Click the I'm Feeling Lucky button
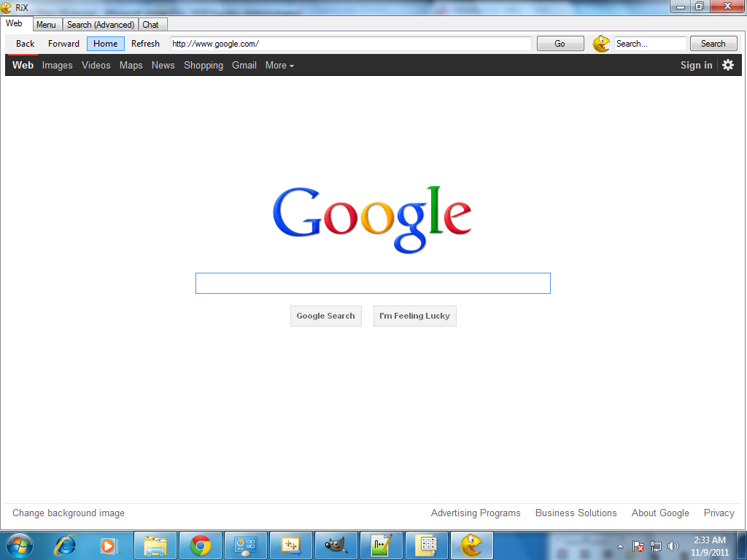The height and width of the screenshot is (560, 747). coord(415,316)
